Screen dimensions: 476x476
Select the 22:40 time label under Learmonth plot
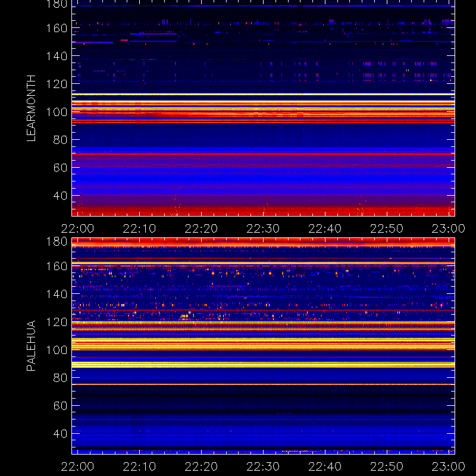[325, 228]
